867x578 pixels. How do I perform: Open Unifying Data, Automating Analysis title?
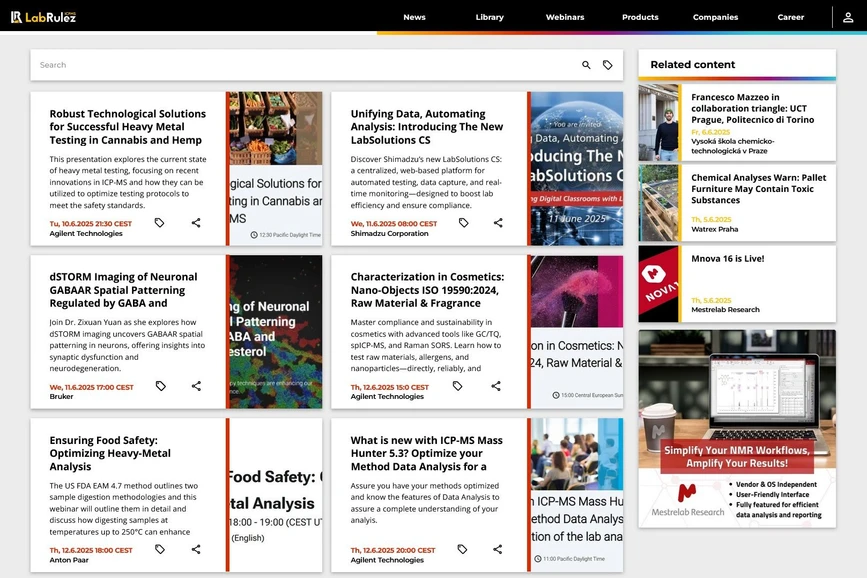[426, 127]
